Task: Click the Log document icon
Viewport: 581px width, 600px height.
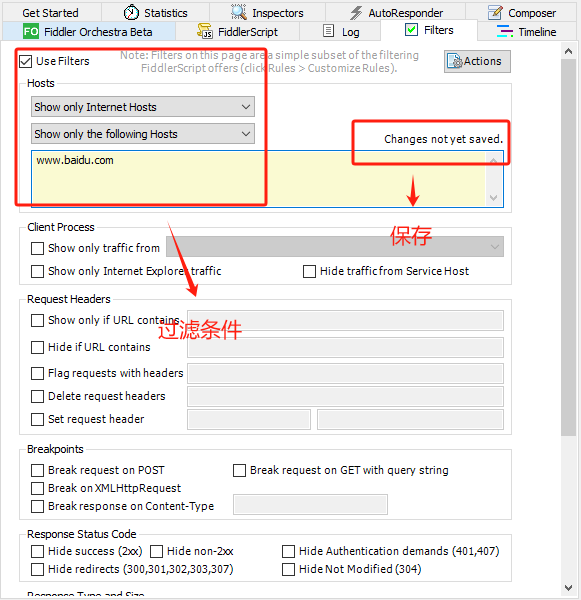Action: 328,31
